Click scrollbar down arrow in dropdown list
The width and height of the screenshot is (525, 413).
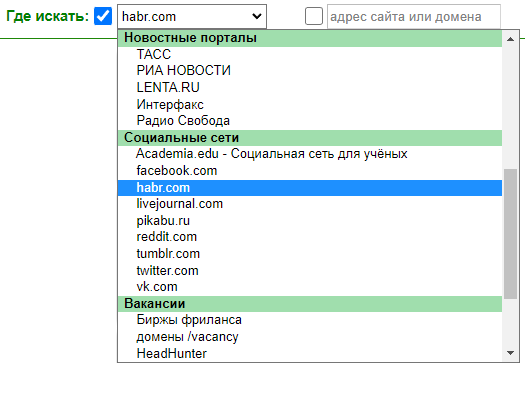click(511, 353)
